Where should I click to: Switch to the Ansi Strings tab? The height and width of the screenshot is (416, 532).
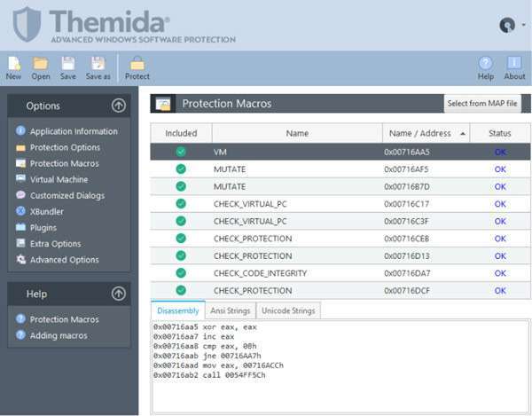coord(229,310)
